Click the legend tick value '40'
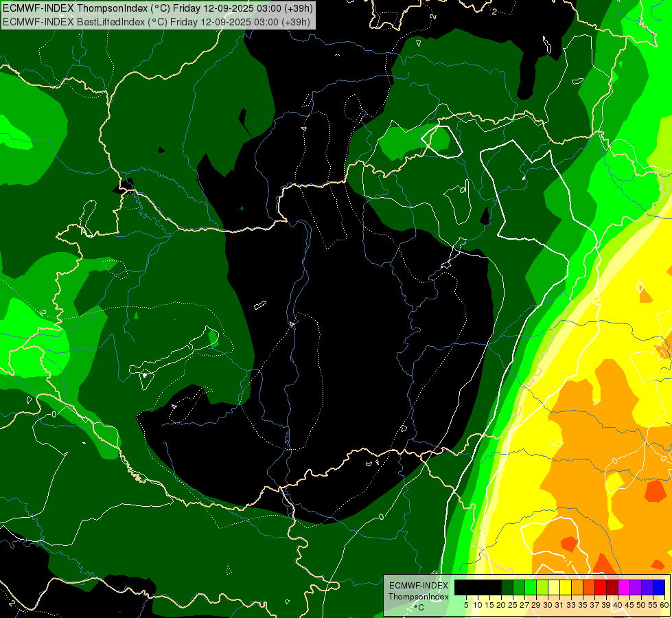Viewport: 672px width, 618px height. [618, 605]
